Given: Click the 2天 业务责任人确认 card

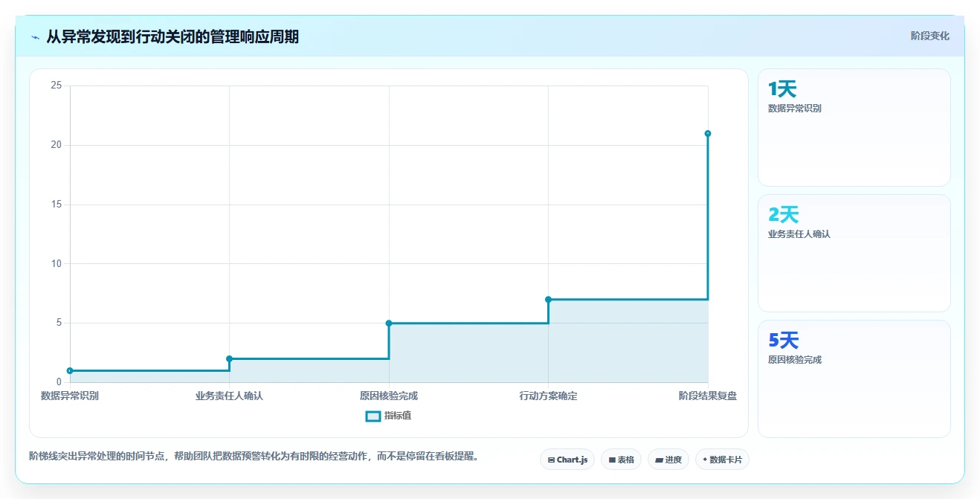Looking at the screenshot, I should pyautogui.click(x=854, y=253).
